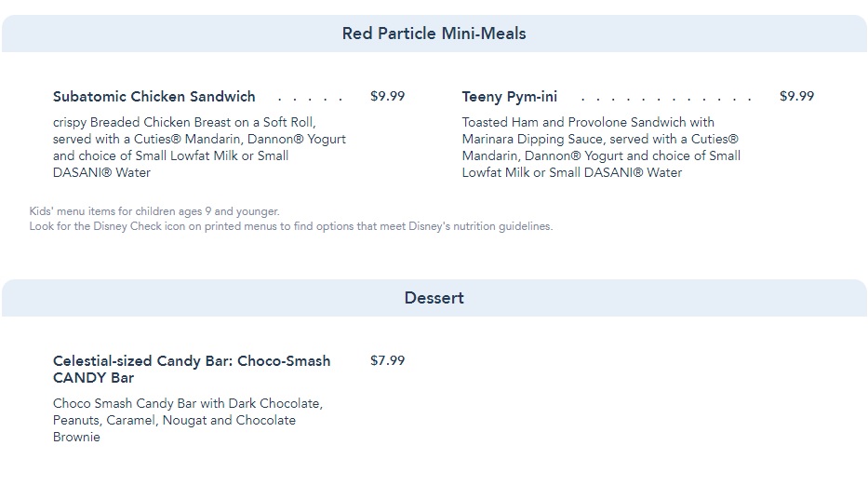This screenshot has width=868, height=486.
Task: Click the dotted leader after Subatomic Chicken Sandwich
Action: click(x=310, y=97)
